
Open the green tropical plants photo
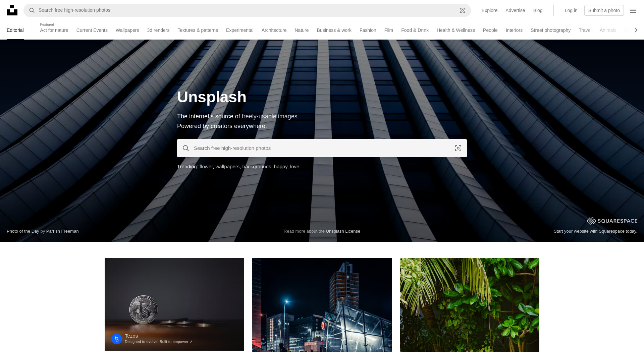coord(470,305)
